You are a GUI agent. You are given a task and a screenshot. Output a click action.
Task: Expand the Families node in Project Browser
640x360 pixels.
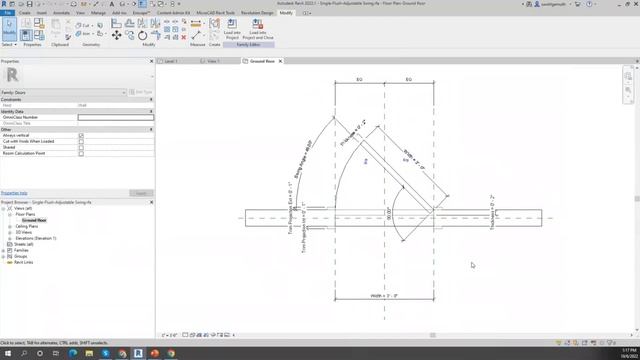tap(3, 250)
